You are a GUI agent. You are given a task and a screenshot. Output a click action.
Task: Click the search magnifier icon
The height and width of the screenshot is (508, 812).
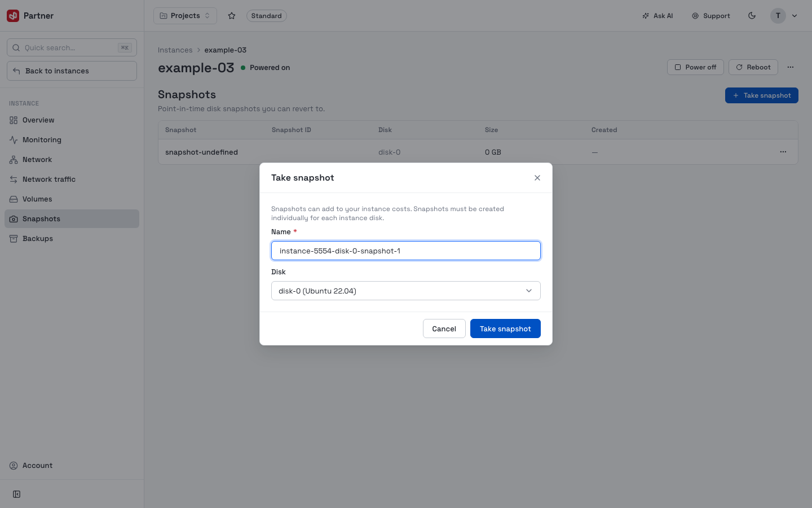pos(16,48)
